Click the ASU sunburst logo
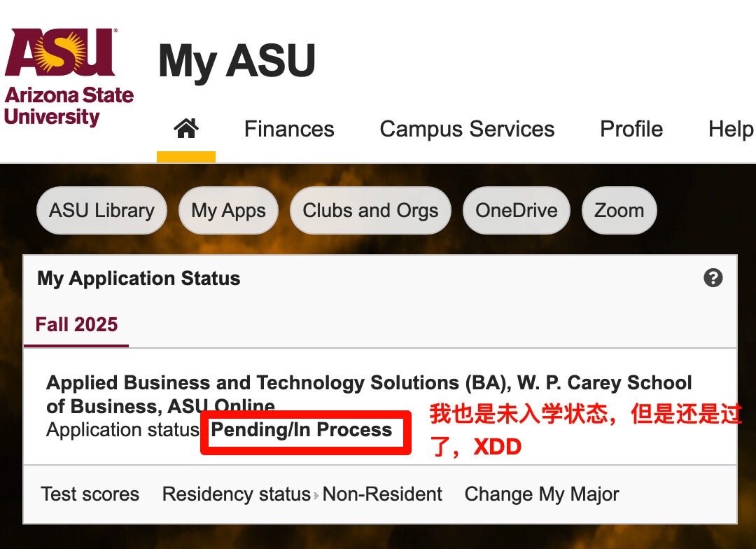 [69, 76]
